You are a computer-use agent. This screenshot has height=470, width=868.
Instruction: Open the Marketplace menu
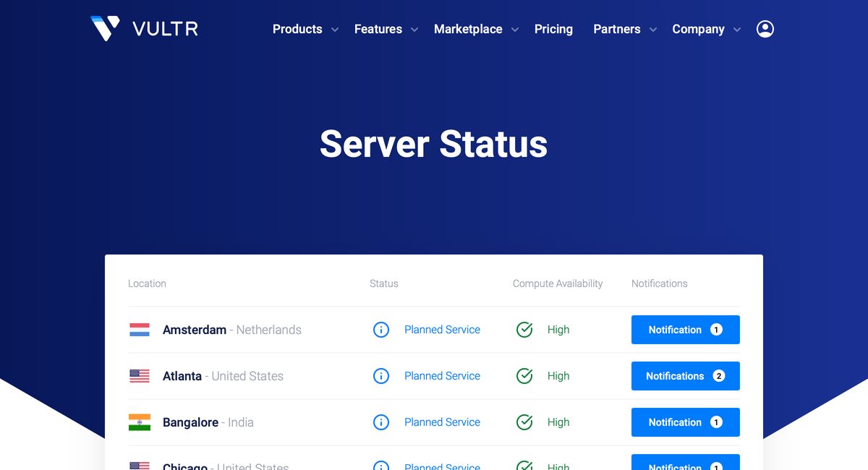[468, 29]
